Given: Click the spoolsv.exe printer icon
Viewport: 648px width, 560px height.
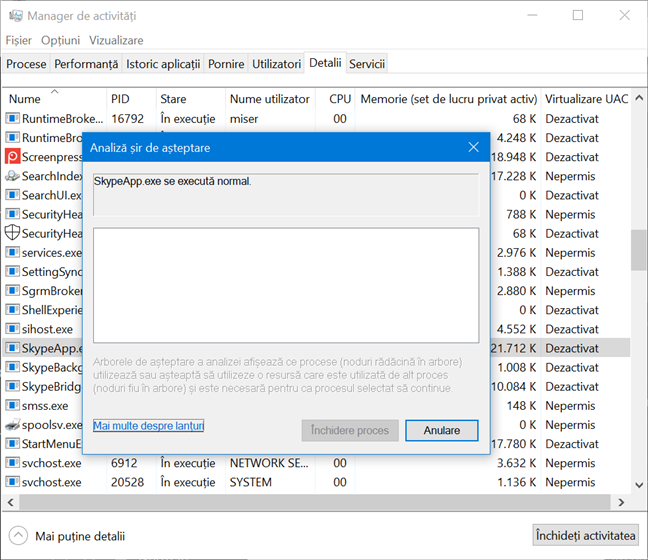Looking at the screenshot, I should pos(12,424).
